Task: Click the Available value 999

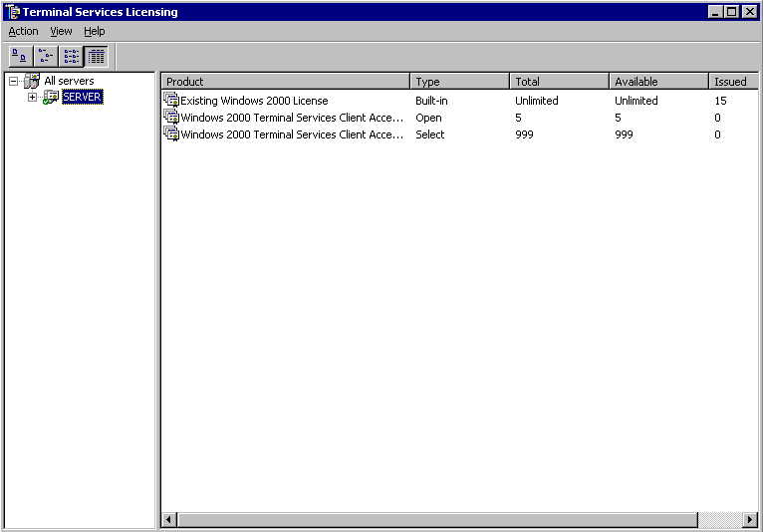Action: point(624,134)
